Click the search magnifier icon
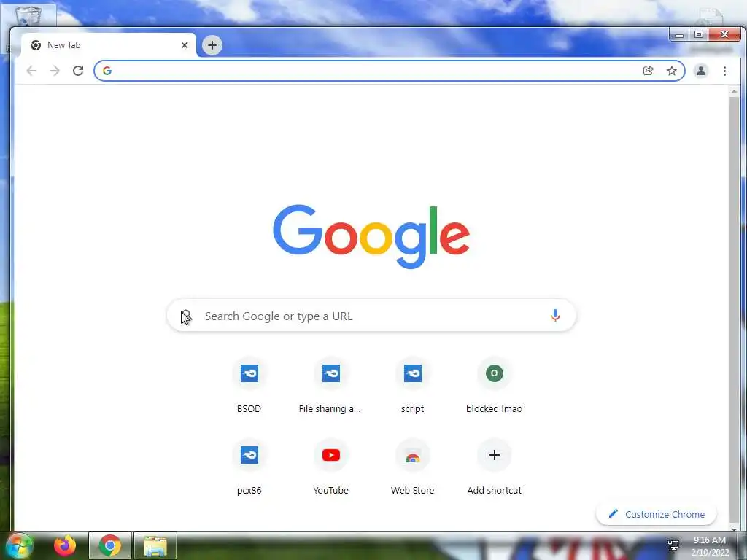 [x=186, y=316]
